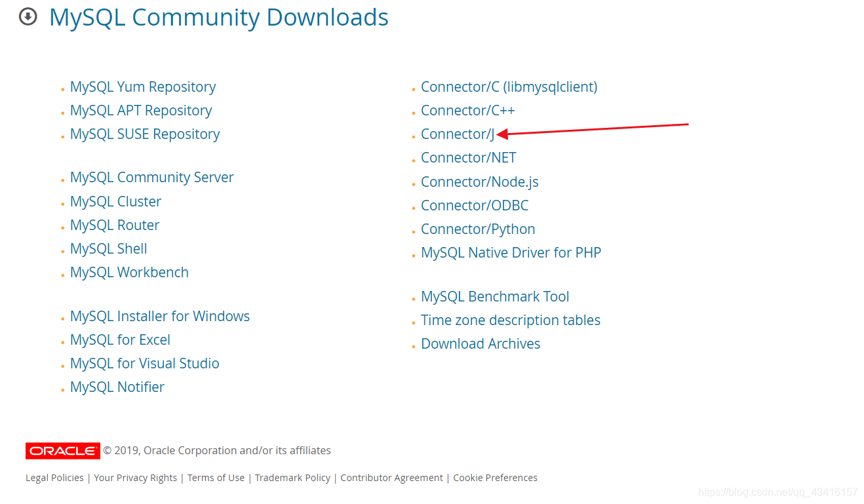The height and width of the screenshot is (504, 864).
Task: Click the download circle icon beside the title
Action: click(28, 17)
